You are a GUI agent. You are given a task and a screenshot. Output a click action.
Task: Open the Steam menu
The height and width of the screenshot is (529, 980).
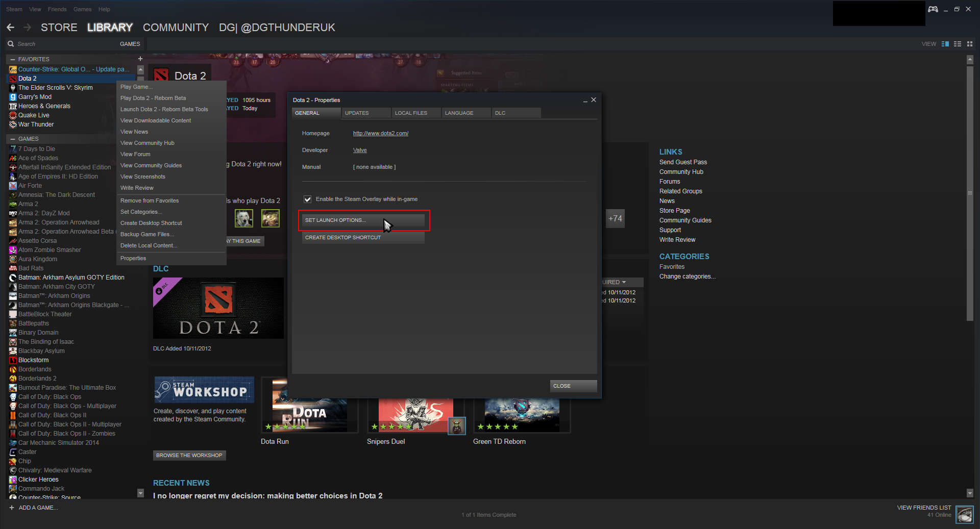coord(14,9)
